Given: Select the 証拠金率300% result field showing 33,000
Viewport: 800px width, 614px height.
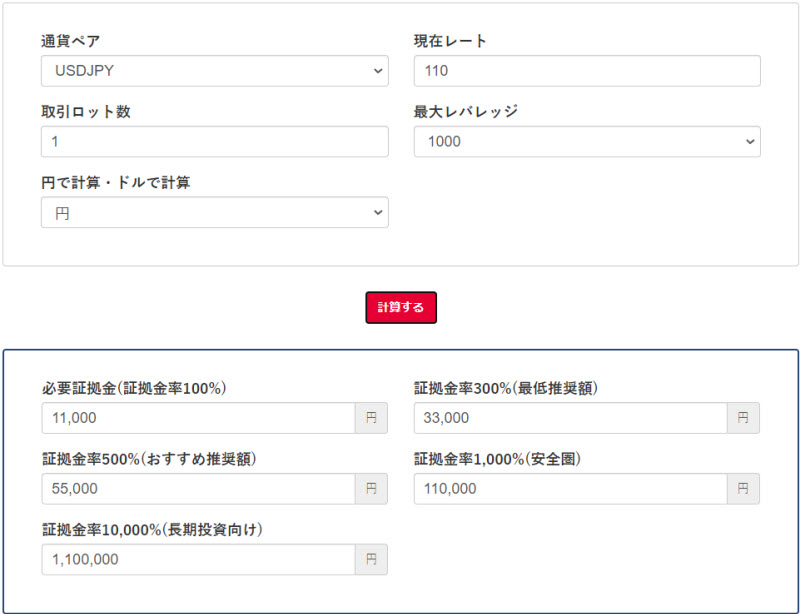Looking at the screenshot, I should click(x=570, y=418).
